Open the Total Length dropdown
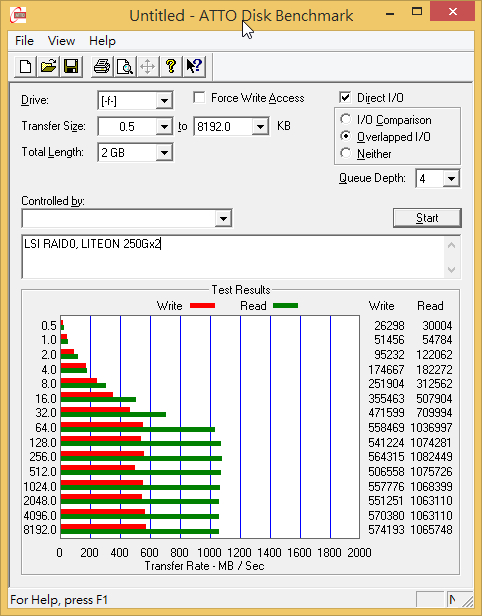The width and height of the screenshot is (482, 616). 164,152
